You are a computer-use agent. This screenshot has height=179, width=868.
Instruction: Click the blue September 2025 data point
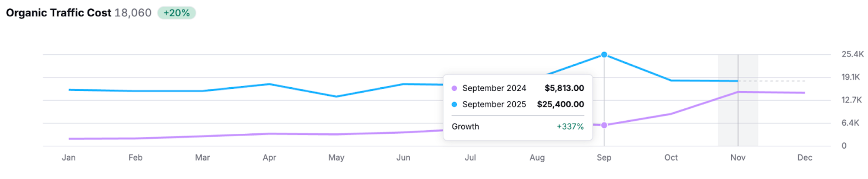pyautogui.click(x=604, y=55)
